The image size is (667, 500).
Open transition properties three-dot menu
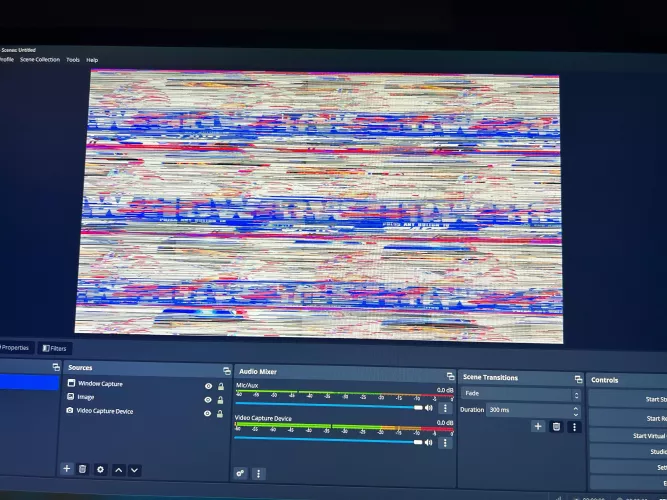point(574,427)
